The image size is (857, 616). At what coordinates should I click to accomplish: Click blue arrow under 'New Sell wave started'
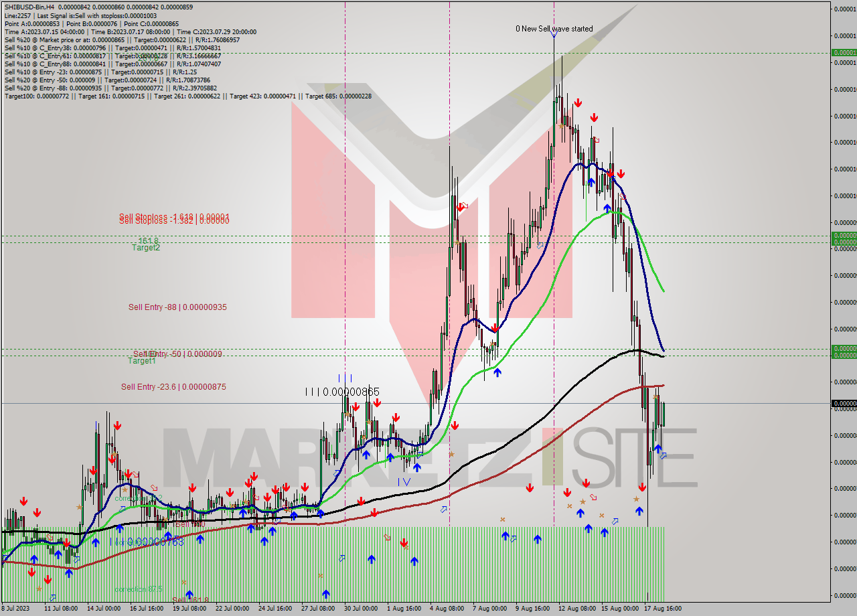(554, 35)
